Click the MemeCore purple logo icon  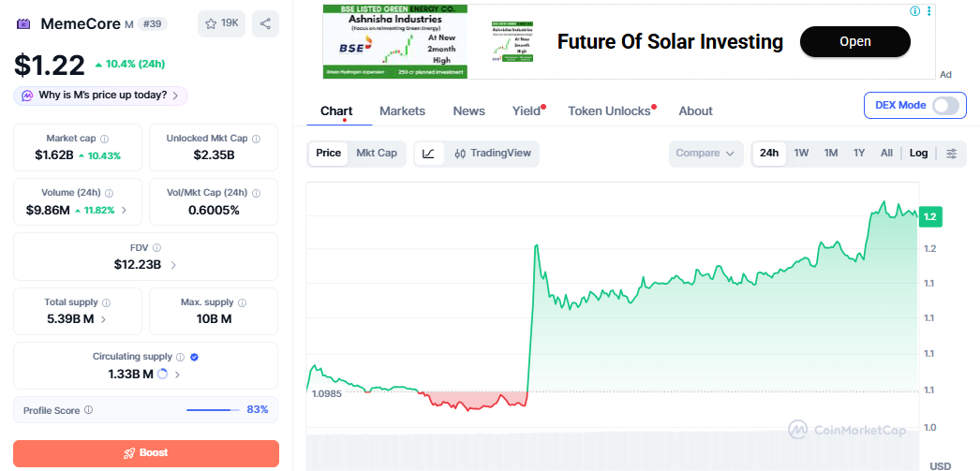point(23,24)
